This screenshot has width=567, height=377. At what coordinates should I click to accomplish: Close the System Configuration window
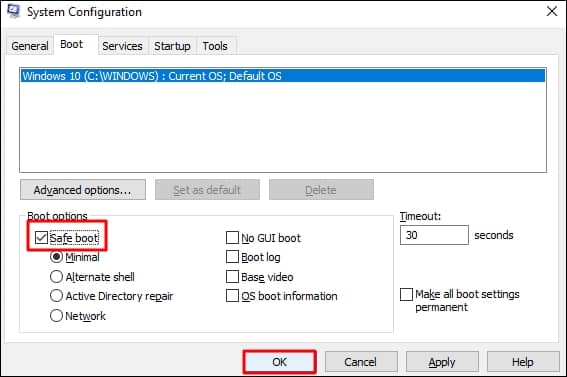(x=552, y=11)
